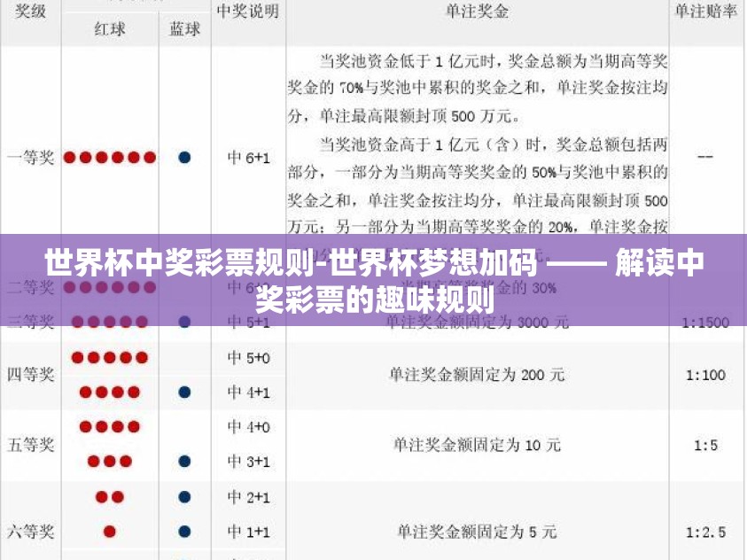
Task: Click the 中 3+1 cell
Action: click(249, 461)
